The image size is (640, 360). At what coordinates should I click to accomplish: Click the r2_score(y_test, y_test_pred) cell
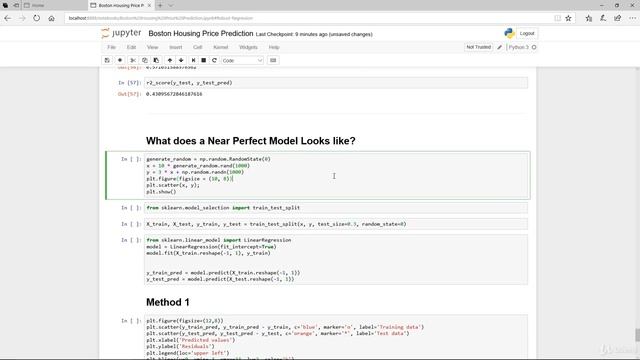coord(336,83)
